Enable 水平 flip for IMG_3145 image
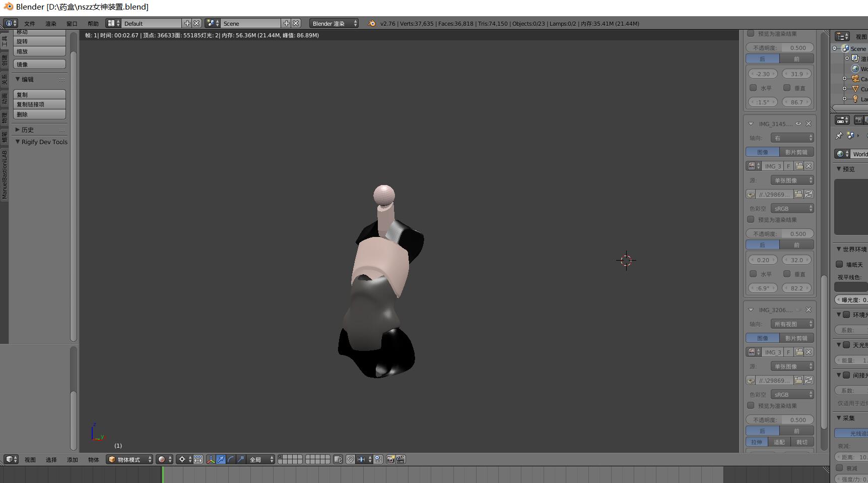 pyautogui.click(x=753, y=274)
